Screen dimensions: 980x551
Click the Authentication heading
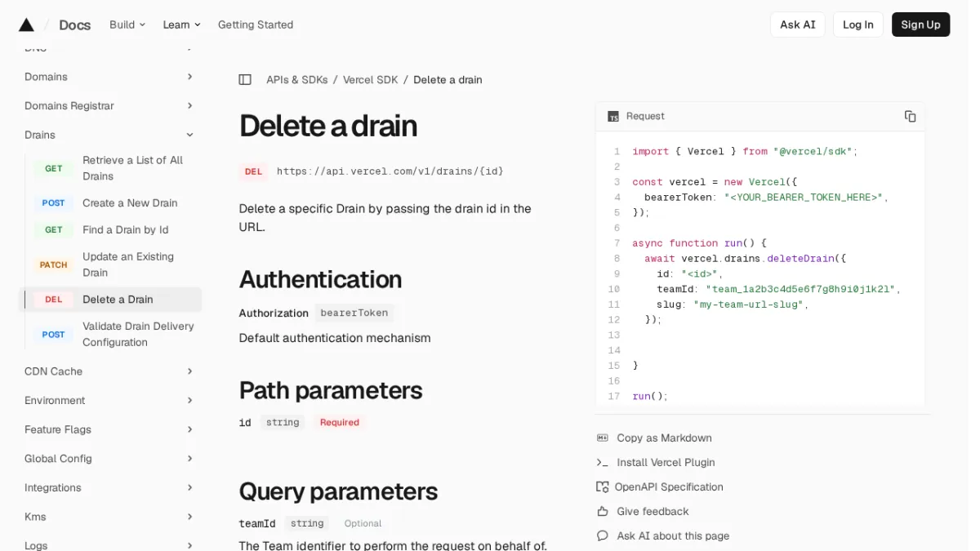point(320,279)
